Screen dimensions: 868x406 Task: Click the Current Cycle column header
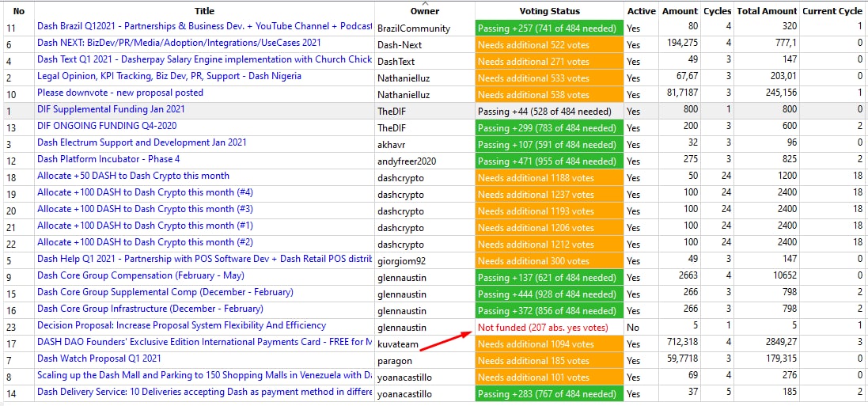point(832,10)
